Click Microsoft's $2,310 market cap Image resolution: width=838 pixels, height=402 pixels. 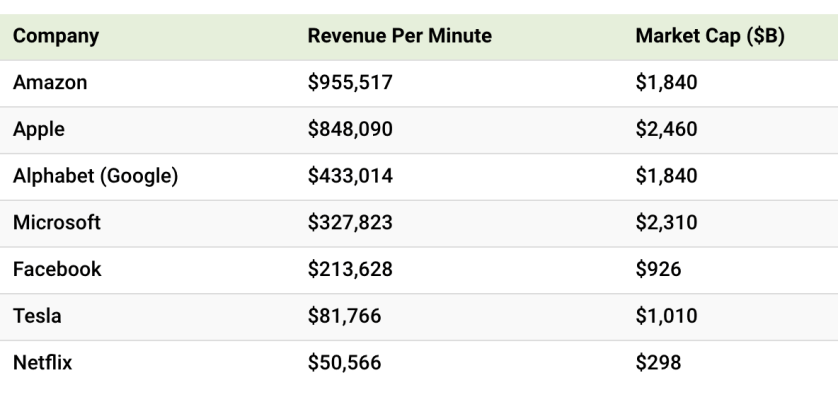tap(665, 223)
